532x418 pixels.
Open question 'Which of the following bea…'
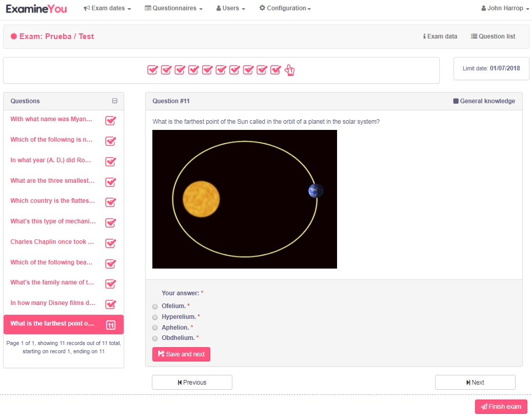51,262
